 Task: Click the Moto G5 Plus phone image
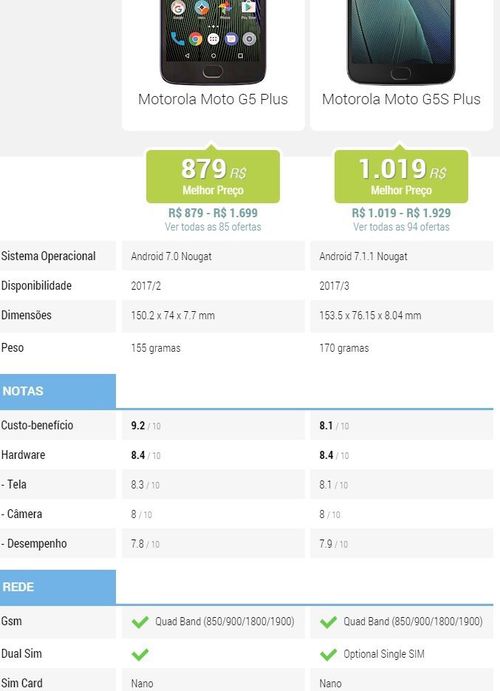(x=213, y=42)
